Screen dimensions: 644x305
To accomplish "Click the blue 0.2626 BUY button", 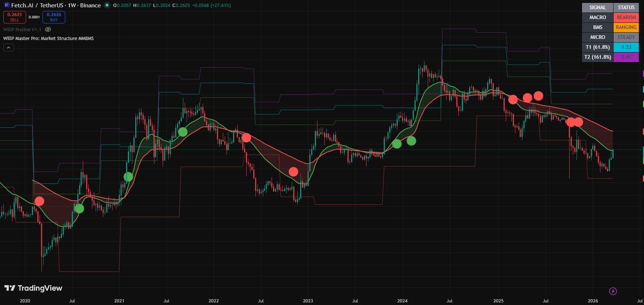I will click(54, 17).
